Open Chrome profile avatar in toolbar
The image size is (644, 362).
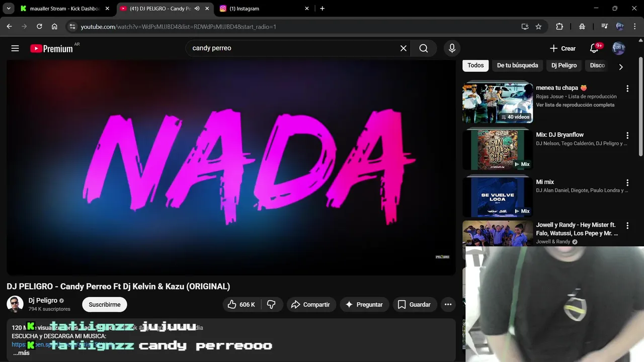pos(620,27)
